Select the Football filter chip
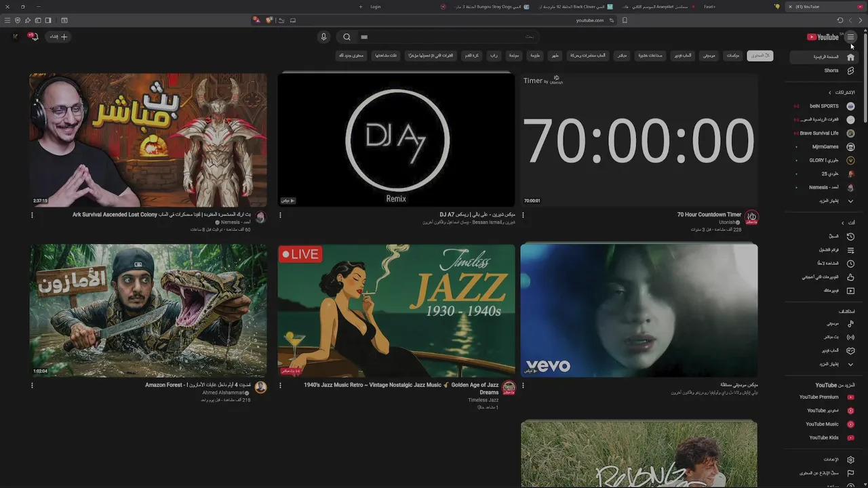The width and height of the screenshot is (868, 488). click(471, 56)
